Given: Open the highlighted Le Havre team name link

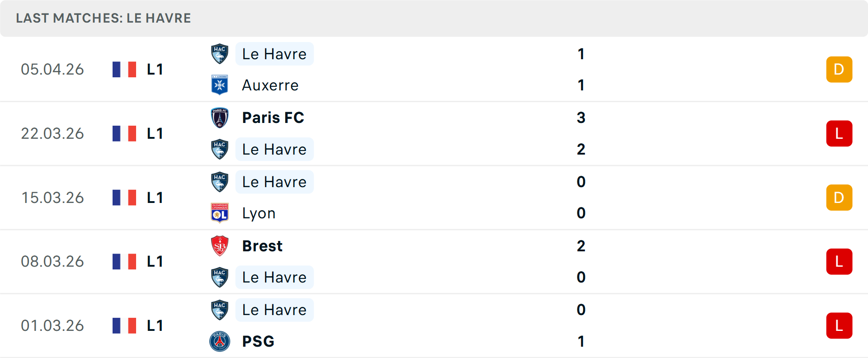Looking at the screenshot, I should 274,54.
